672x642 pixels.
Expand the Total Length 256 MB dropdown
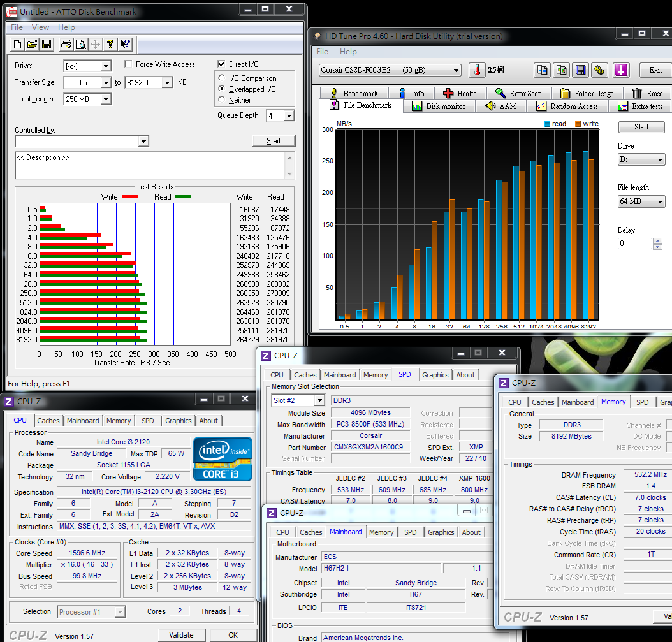click(x=105, y=99)
